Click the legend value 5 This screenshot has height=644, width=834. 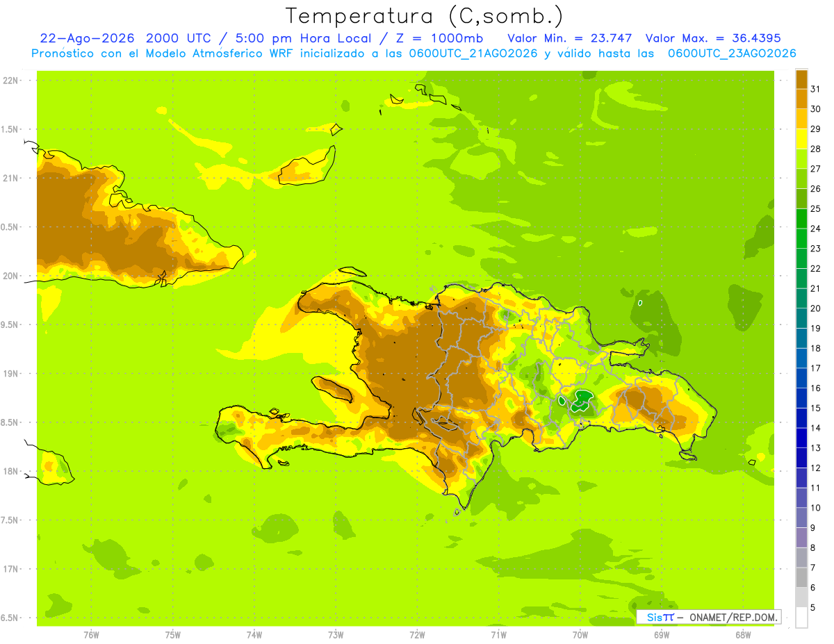point(813,608)
